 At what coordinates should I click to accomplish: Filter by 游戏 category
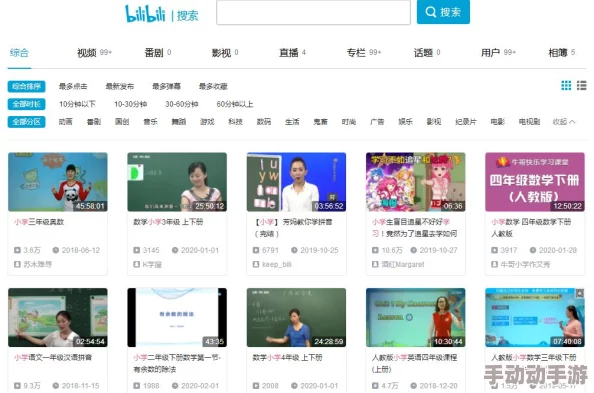(x=207, y=122)
